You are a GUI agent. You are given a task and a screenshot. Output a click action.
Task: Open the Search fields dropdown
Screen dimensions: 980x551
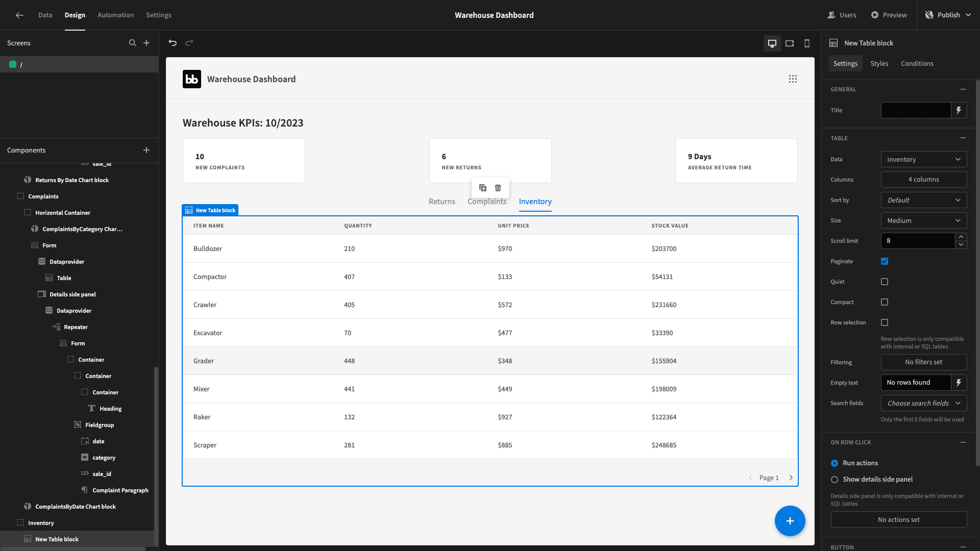(924, 403)
